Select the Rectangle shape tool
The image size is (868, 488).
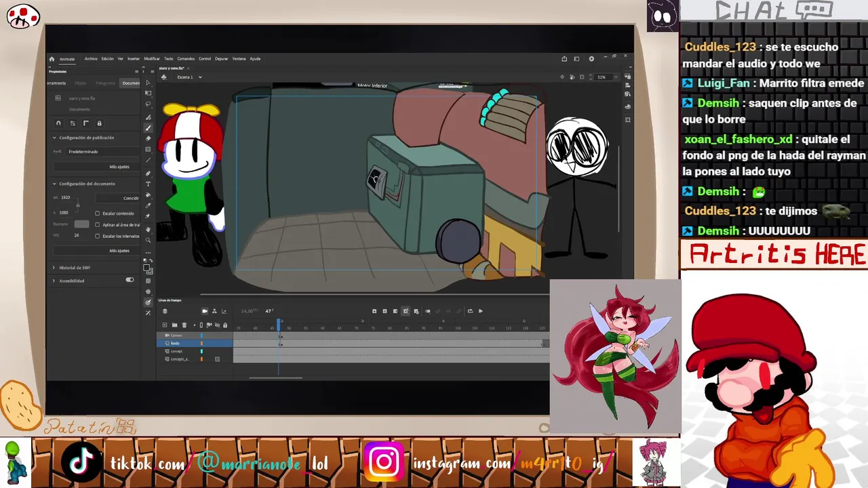pos(149,149)
